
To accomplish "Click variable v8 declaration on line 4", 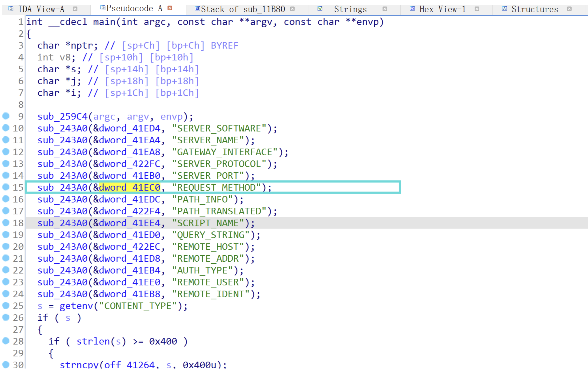I will click(65, 57).
